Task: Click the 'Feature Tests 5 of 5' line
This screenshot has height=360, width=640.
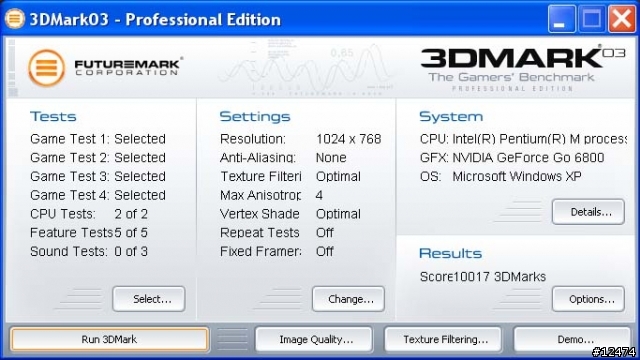Action: tap(89, 233)
